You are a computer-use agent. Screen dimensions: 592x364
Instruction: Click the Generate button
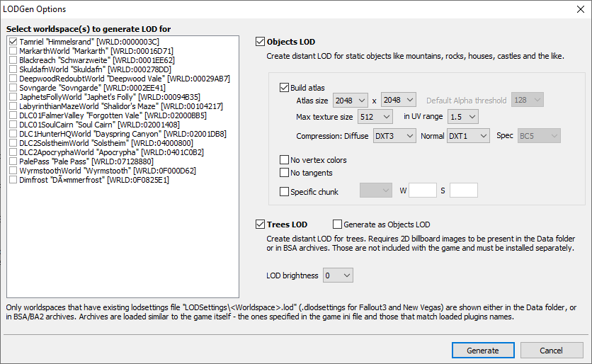coord(482,350)
